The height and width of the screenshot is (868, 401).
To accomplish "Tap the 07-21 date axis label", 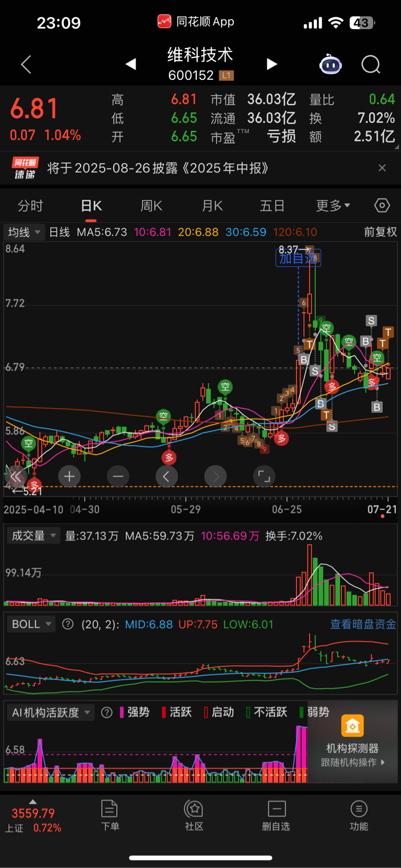I will (x=382, y=509).
